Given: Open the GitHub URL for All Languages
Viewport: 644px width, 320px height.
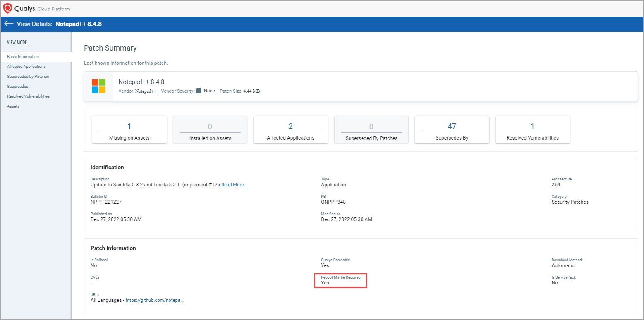Looking at the screenshot, I should click(154, 300).
